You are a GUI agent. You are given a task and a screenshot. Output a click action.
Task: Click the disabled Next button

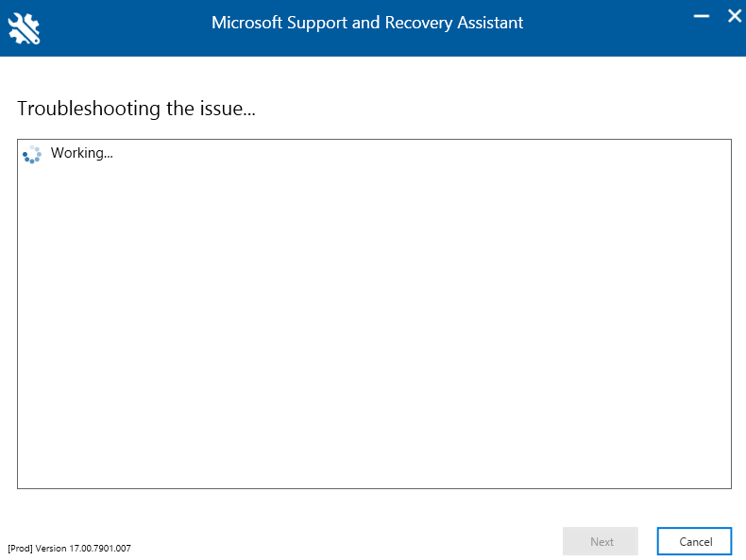point(601,541)
